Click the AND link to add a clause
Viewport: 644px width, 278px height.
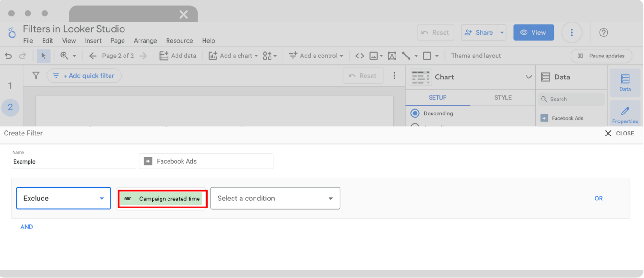point(26,227)
